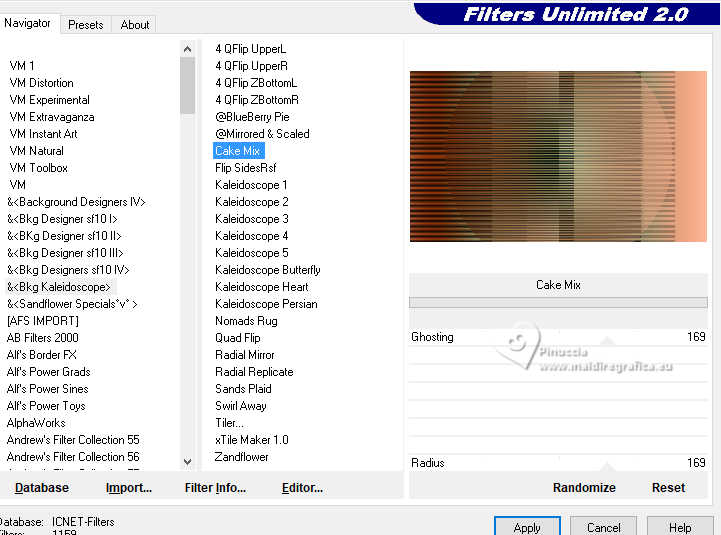The height and width of the screenshot is (535, 721).
Task: Click the category list scrollbar thumb
Action: [x=187, y=85]
